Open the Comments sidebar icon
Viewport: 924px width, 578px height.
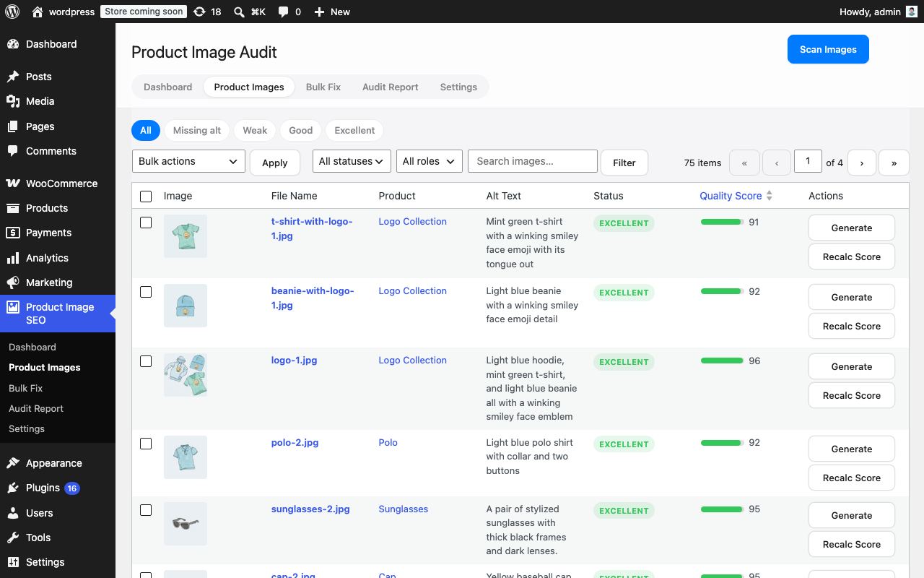13,151
